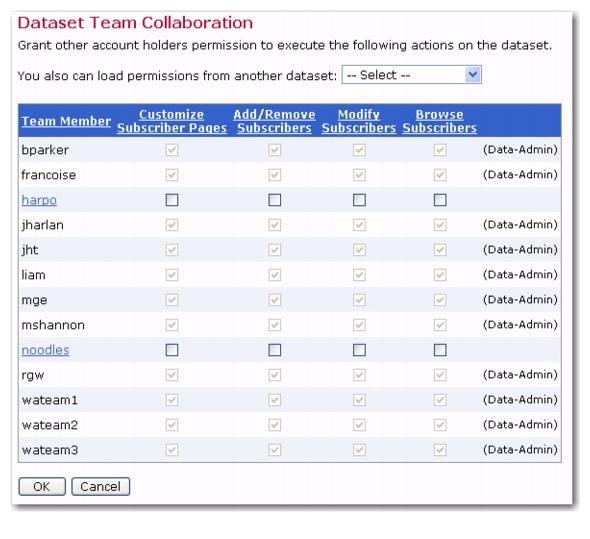Allow noodles to Browse Subscribers
This screenshot has height=539, width=590.
click(x=440, y=350)
